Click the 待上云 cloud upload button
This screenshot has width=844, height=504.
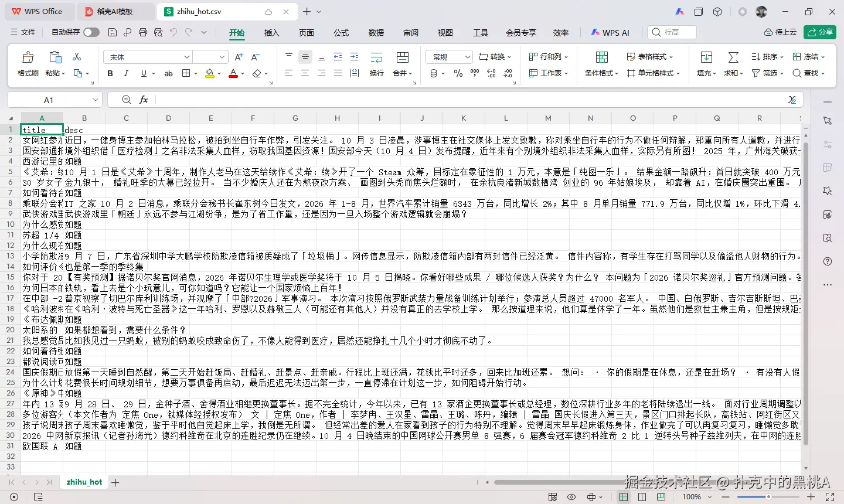point(780,32)
